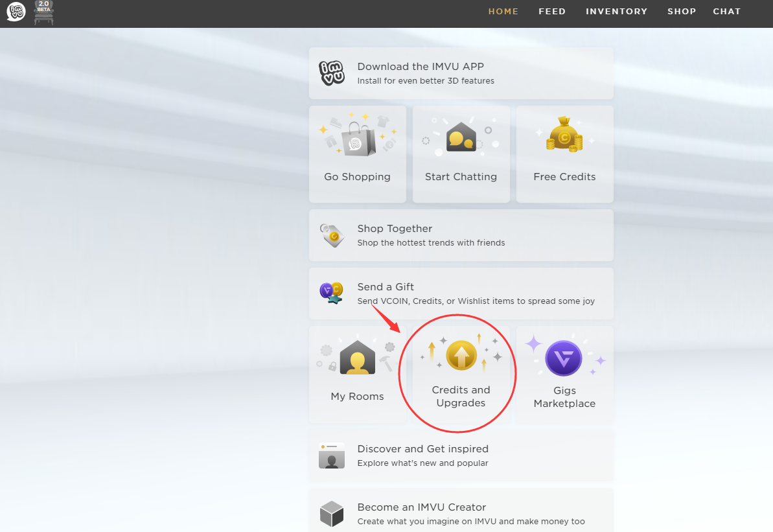The image size is (773, 532).
Task: Click the price tag Shop Together icon
Action: pos(332,235)
